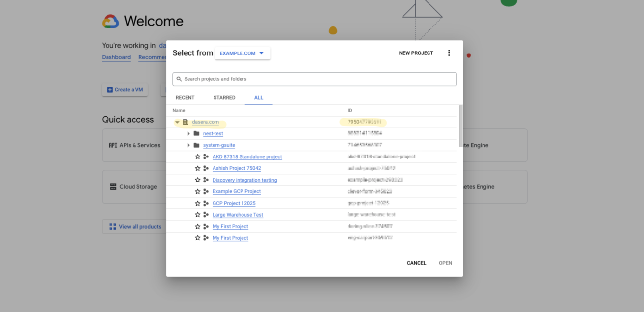
Task: Click project icon beside Large Warehouse Test
Action: click(206, 215)
